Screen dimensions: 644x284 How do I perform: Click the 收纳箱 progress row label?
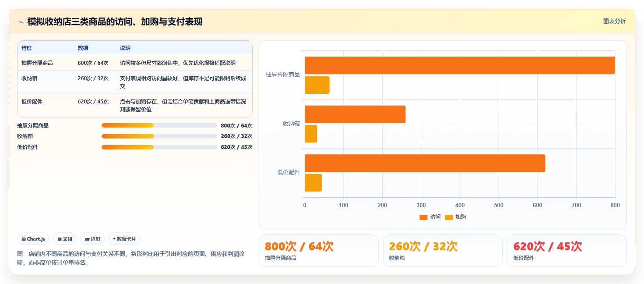[x=25, y=136]
